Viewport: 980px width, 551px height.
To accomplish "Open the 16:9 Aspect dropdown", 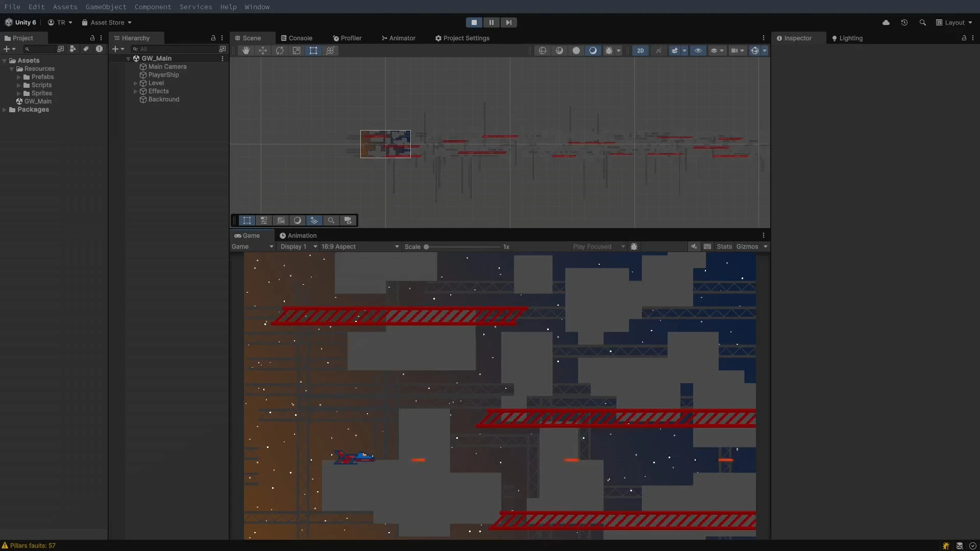I will [360, 246].
